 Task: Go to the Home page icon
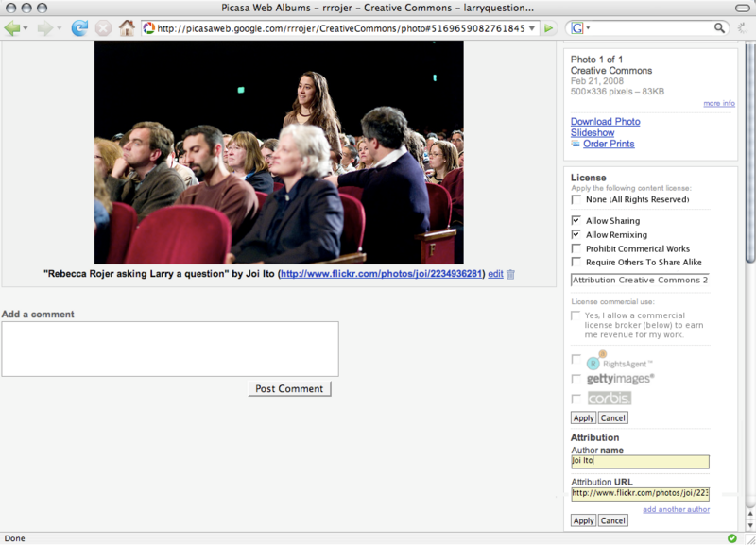pos(127,28)
